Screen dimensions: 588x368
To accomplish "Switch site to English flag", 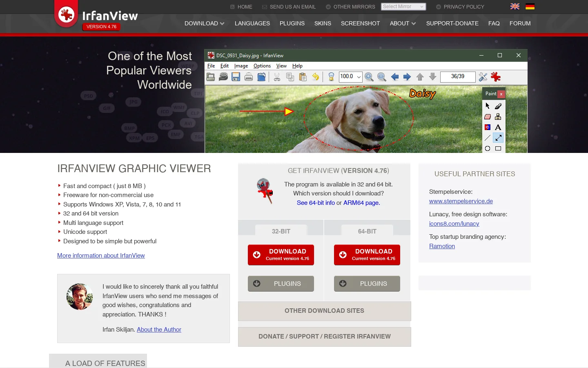I will pyautogui.click(x=515, y=7).
